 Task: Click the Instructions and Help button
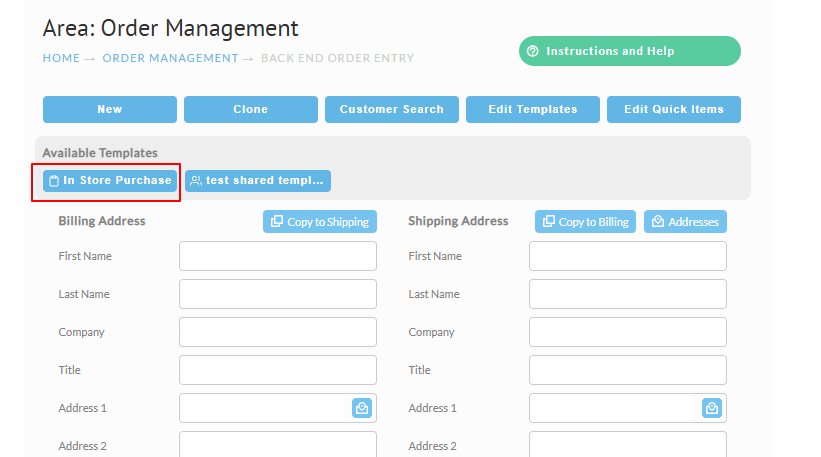click(x=629, y=51)
